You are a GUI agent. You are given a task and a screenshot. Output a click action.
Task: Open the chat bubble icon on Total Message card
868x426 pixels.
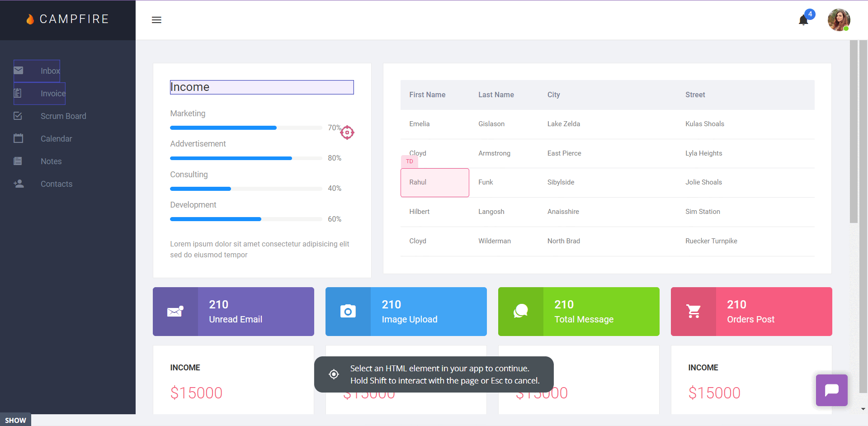tap(520, 312)
